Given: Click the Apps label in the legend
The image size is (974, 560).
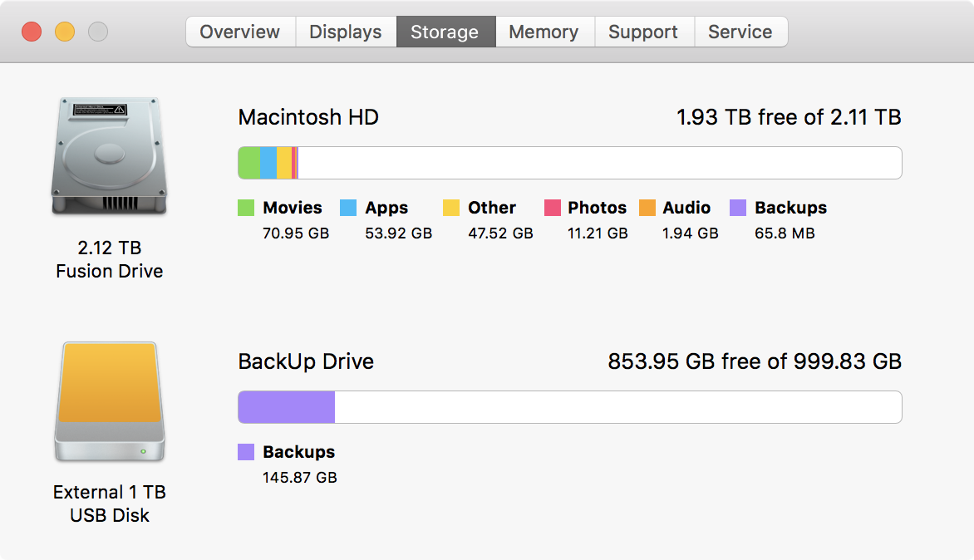Looking at the screenshot, I should (386, 208).
